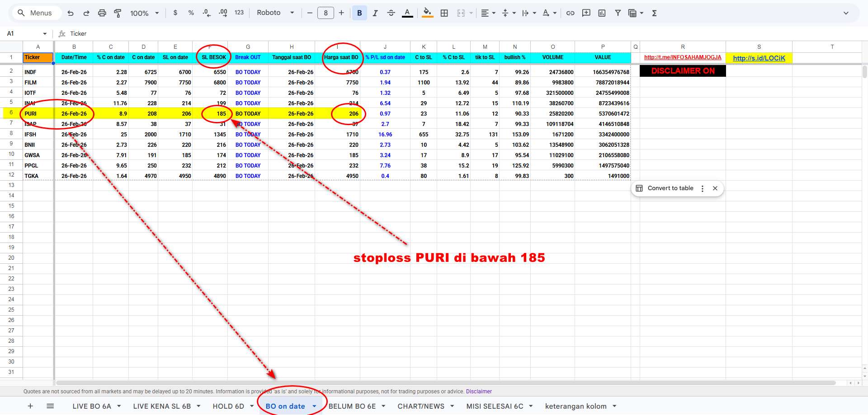
Task: Add a comment using the comment icon
Action: pos(586,13)
